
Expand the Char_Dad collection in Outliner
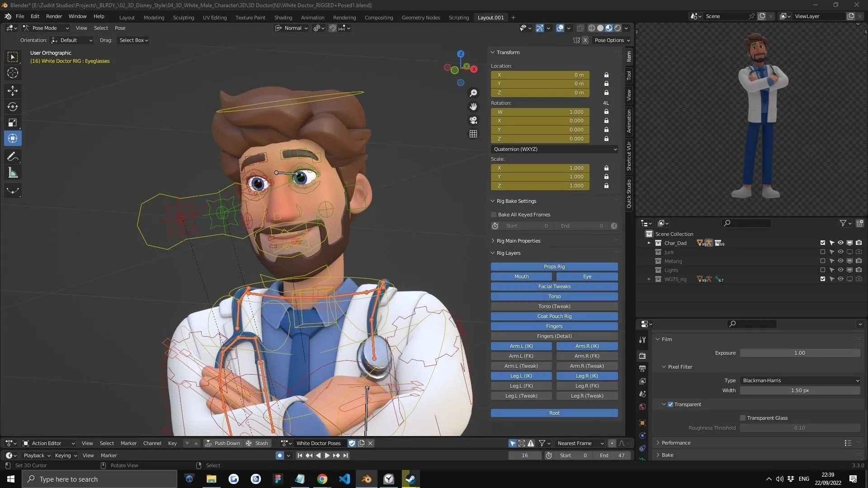click(649, 243)
